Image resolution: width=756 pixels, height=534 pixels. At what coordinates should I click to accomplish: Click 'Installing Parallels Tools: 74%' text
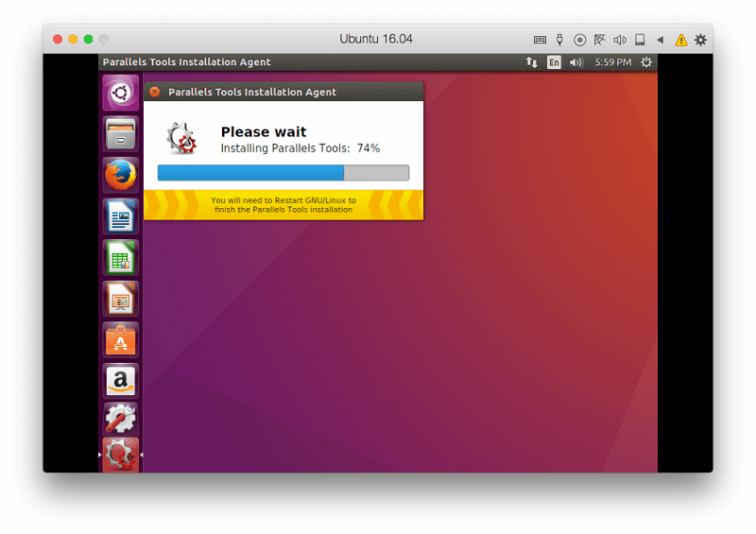pos(301,148)
